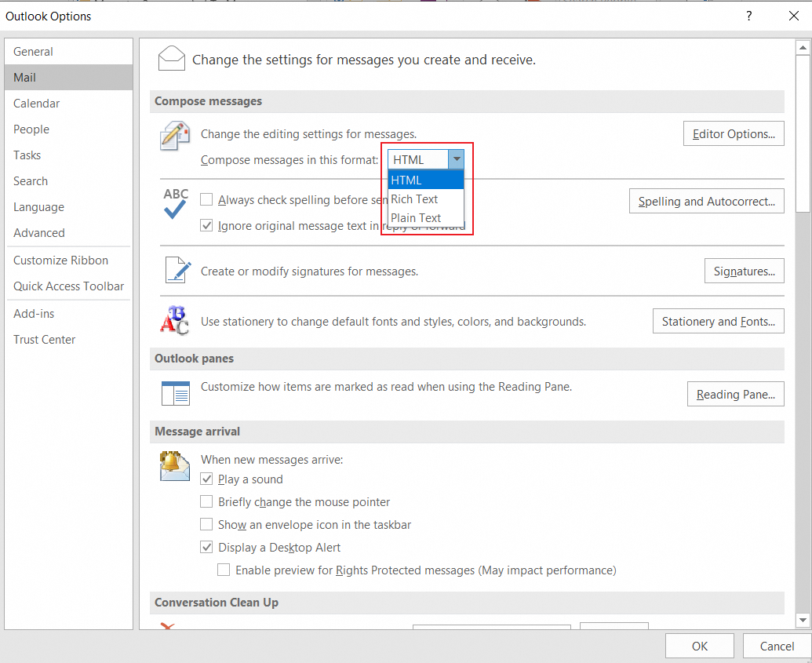Open the Signatures dialog
Viewport: 812px width, 663px height.
[745, 271]
